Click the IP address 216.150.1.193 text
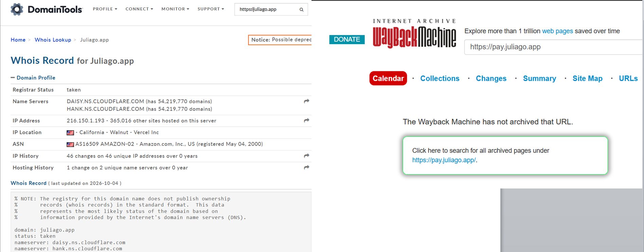644x252 pixels. (x=86, y=121)
